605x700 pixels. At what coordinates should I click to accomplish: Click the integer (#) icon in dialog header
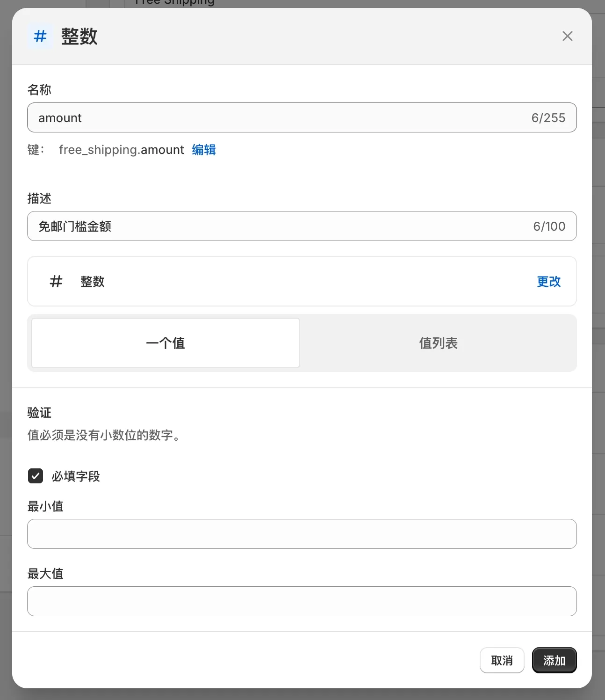click(39, 36)
